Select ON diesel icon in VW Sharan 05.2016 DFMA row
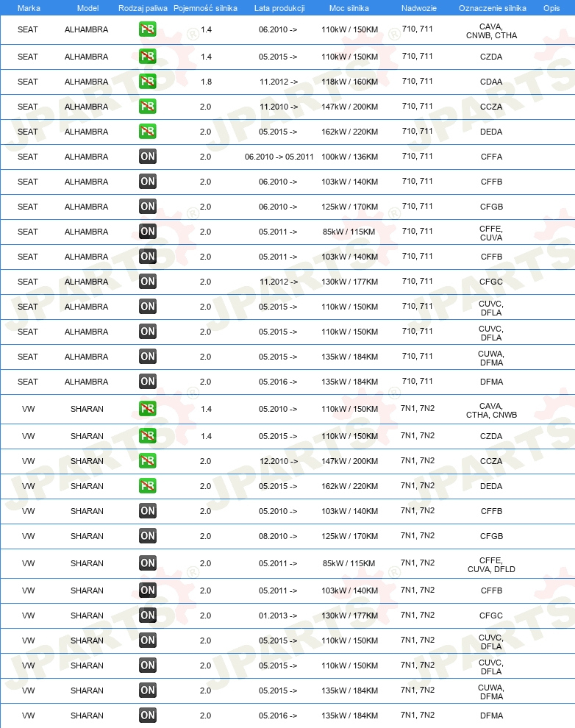This screenshot has width=575, height=728. tap(148, 715)
